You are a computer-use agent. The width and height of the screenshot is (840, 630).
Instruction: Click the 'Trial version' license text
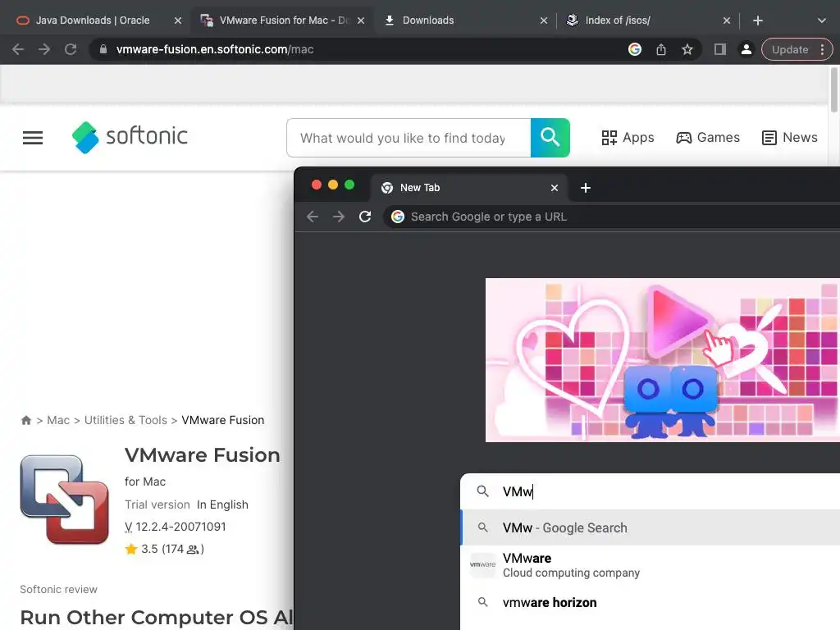157,504
